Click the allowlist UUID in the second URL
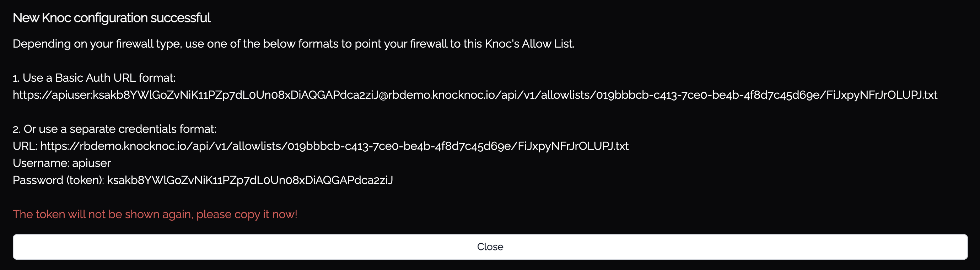 [399, 146]
